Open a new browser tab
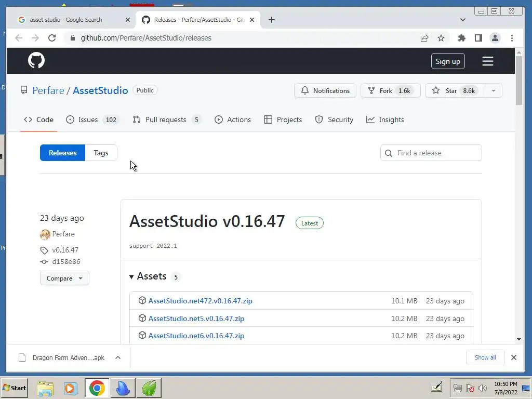Screen dimensions: 532x399 271,20
